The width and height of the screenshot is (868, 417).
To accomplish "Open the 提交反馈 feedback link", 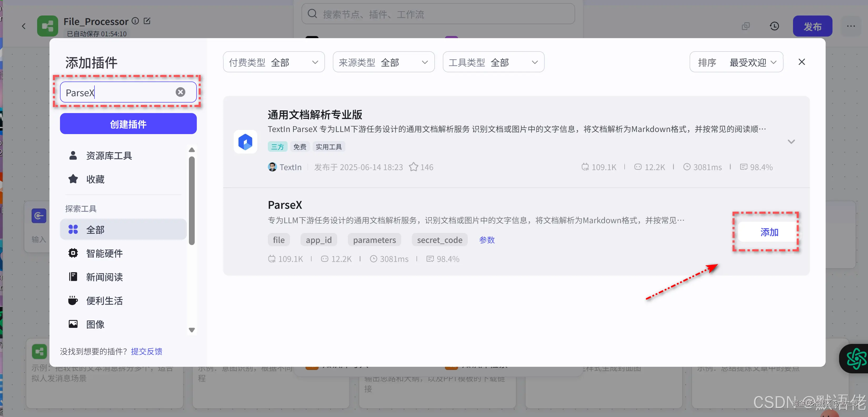I will (146, 351).
